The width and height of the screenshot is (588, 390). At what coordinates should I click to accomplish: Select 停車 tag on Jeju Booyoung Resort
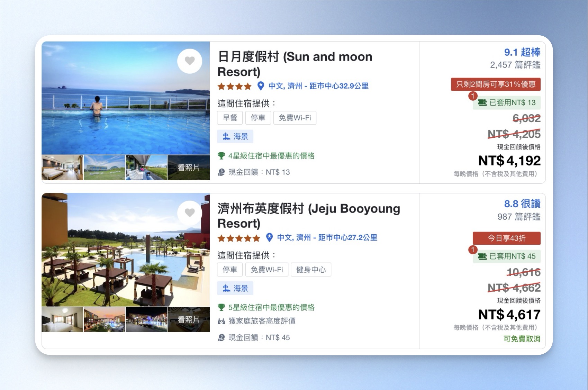click(230, 270)
